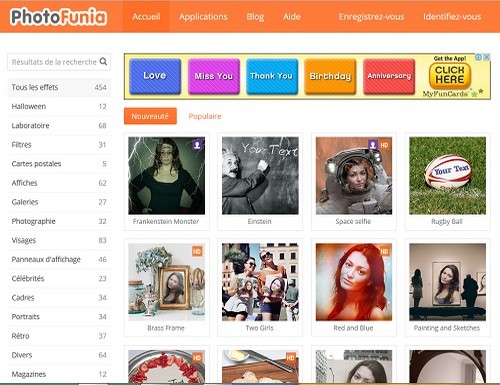Image resolution: width=500 pixels, height=385 pixels.
Task: Click the Einstein caption text
Action: pos(260,222)
